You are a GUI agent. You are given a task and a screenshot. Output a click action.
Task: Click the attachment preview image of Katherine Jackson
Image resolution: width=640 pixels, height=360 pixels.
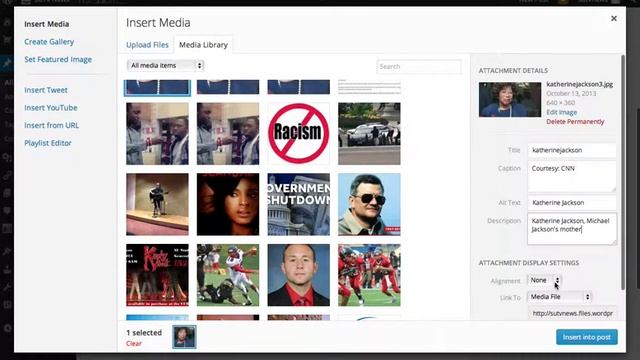510,100
